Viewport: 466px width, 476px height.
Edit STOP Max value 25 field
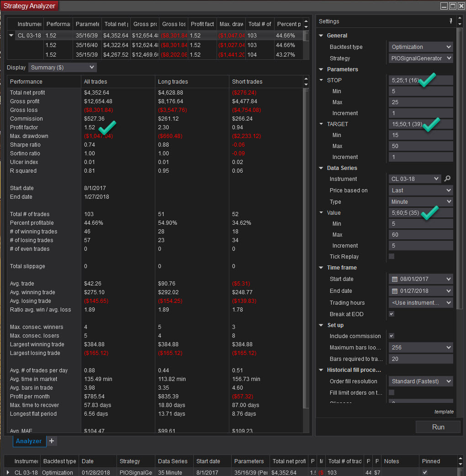(x=421, y=102)
